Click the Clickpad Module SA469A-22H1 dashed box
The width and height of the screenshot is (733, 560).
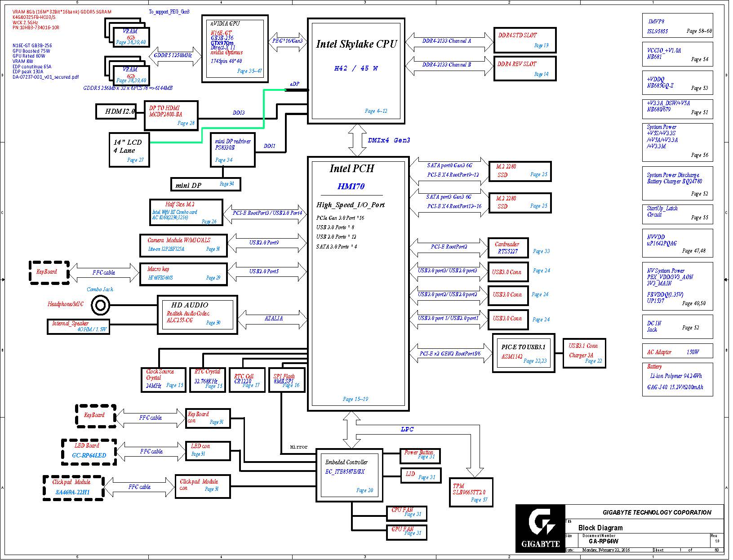(73, 488)
